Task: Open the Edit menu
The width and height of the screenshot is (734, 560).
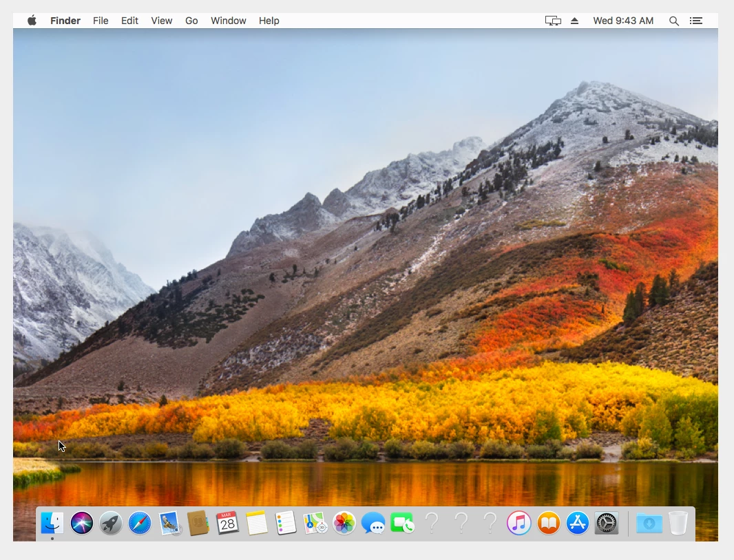Action: point(129,21)
